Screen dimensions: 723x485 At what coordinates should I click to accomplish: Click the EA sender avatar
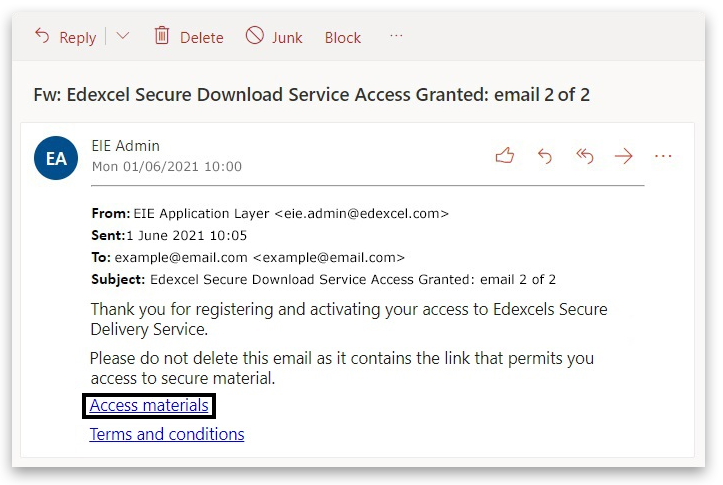point(56,158)
